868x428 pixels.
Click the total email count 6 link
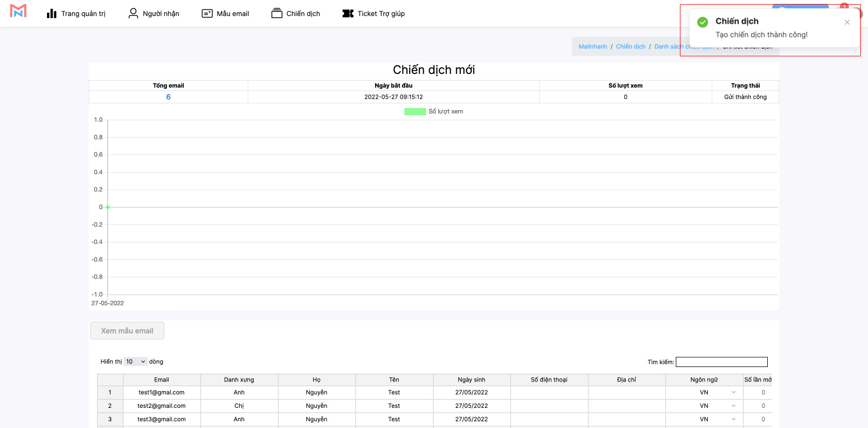tap(168, 97)
